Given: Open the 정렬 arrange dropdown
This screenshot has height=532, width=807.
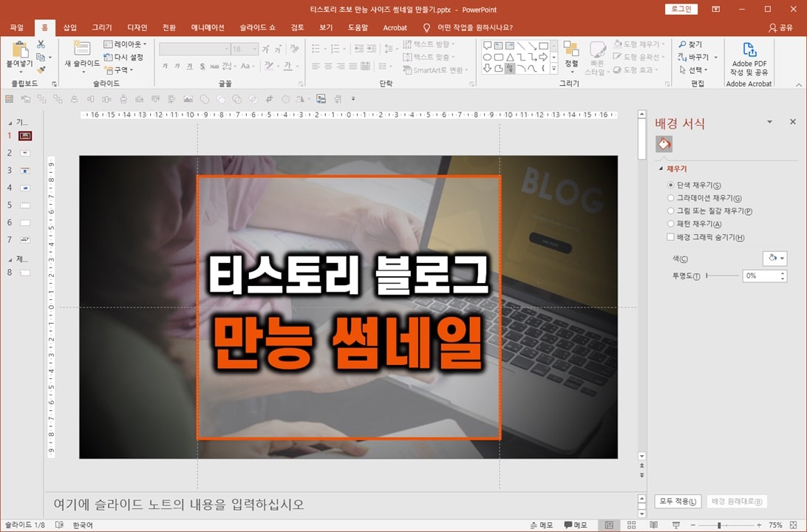Looking at the screenshot, I should pos(571,57).
